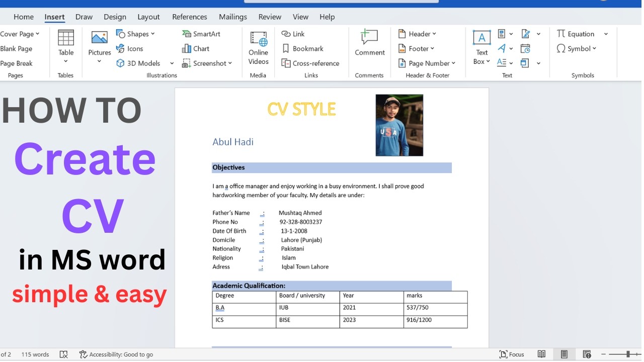This screenshot has height=362, width=644.
Task: Expand the Drop Cap dropdown arrow
Action: (511, 63)
